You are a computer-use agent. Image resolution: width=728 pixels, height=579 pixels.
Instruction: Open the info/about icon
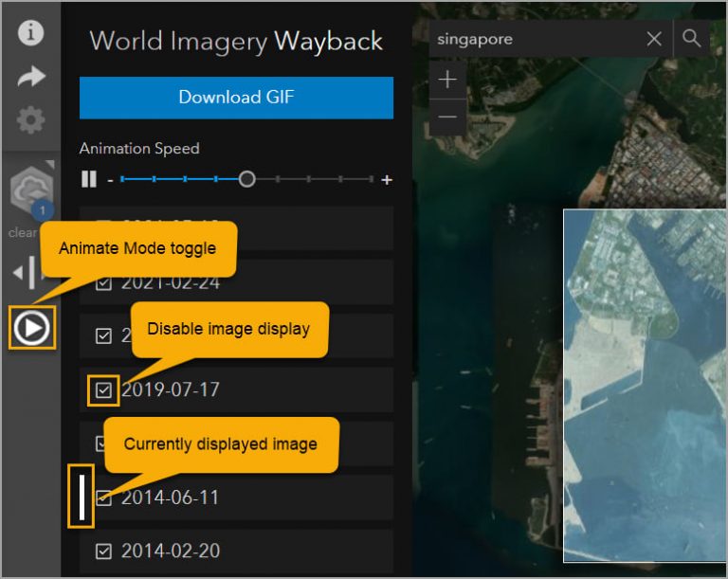(x=30, y=32)
